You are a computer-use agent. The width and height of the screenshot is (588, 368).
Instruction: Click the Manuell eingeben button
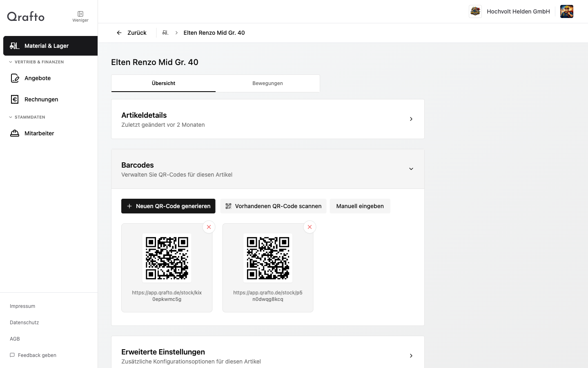coord(360,206)
